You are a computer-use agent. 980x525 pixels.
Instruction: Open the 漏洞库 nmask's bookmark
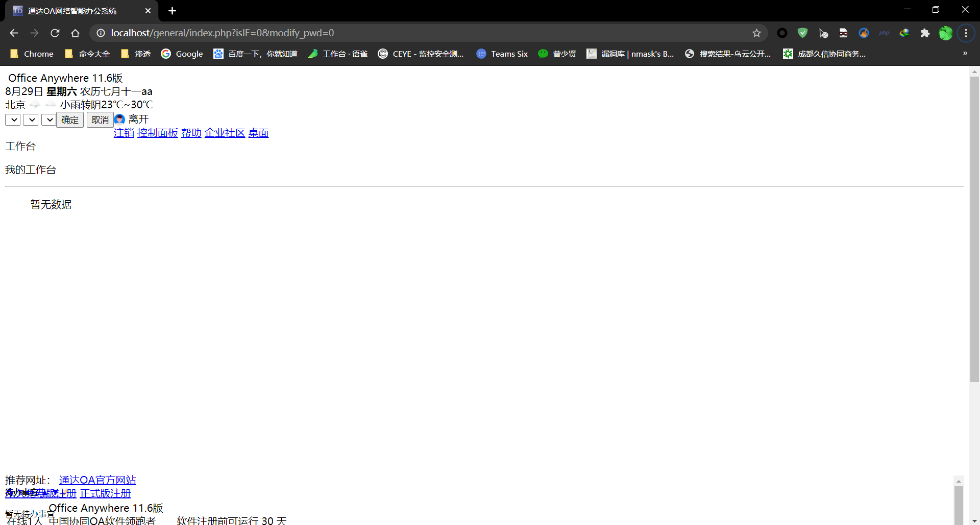[x=630, y=54]
